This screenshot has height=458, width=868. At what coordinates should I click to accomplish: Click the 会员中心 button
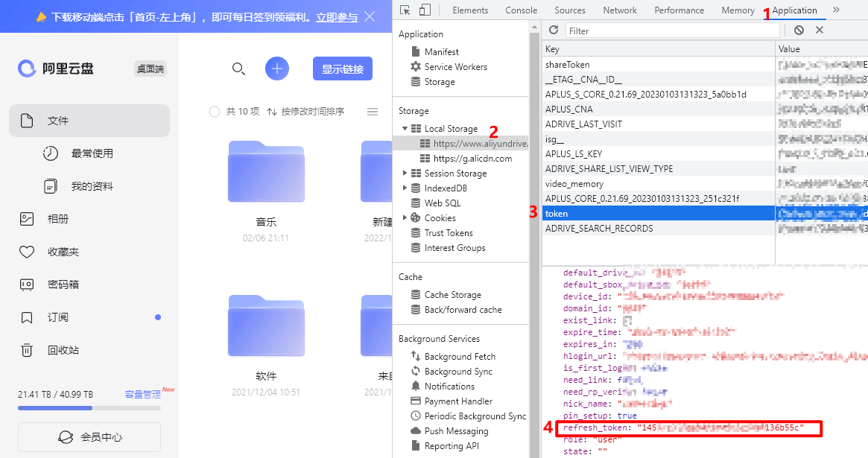pos(89,437)
